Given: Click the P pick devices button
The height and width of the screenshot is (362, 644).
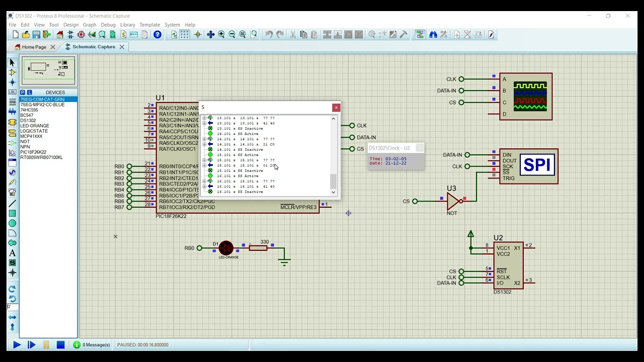Looking at the screenshot, I should (23, 93).
